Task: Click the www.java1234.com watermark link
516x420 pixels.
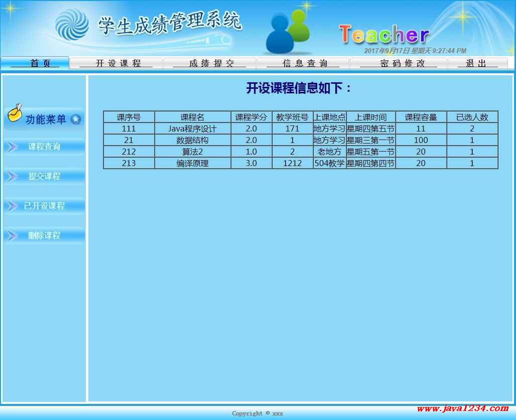Action: pos(462,408)
